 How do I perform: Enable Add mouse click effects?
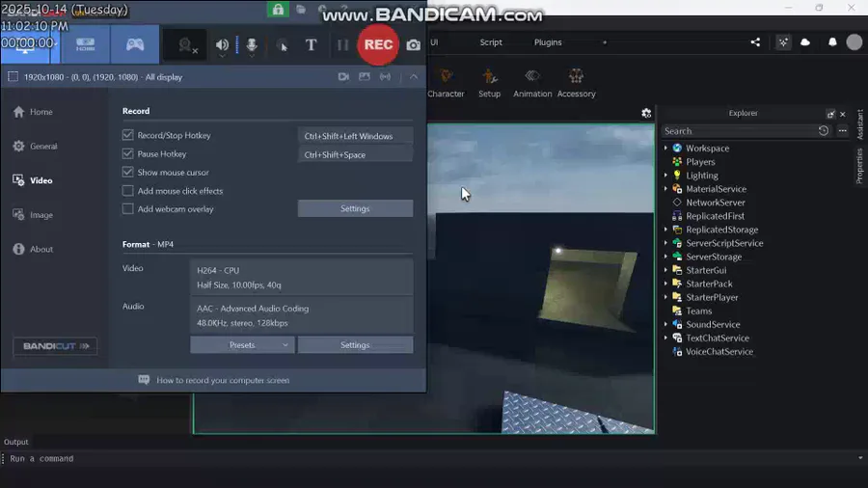[128, 191]
